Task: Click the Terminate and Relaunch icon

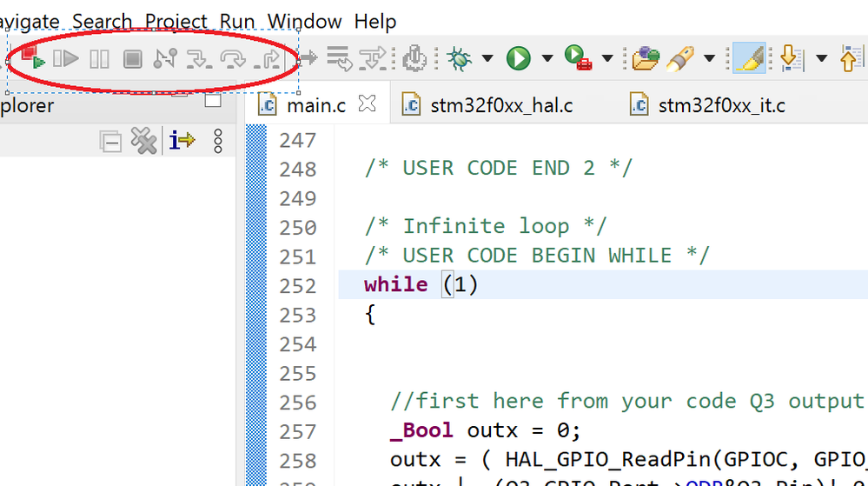Action: 33,57
